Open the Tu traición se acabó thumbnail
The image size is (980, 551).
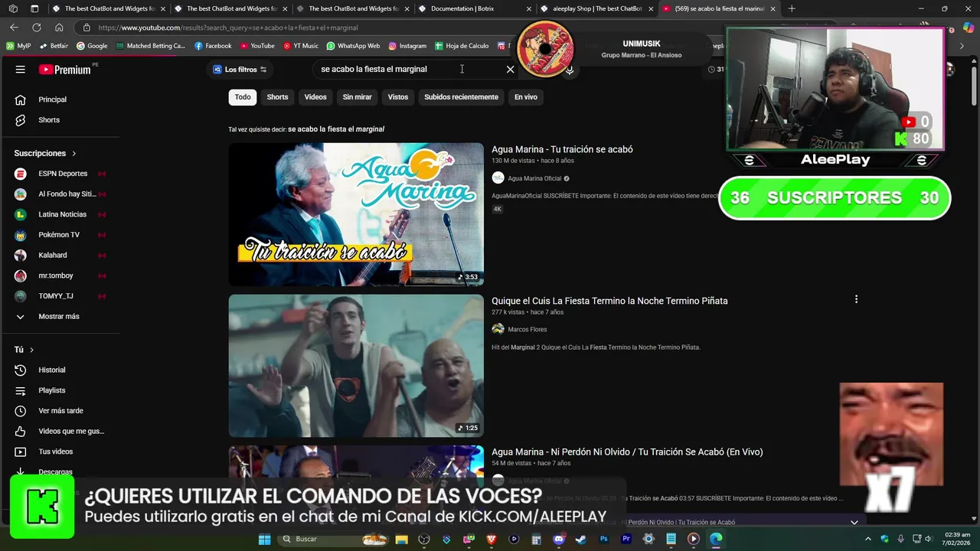click(x=356, y=214)
